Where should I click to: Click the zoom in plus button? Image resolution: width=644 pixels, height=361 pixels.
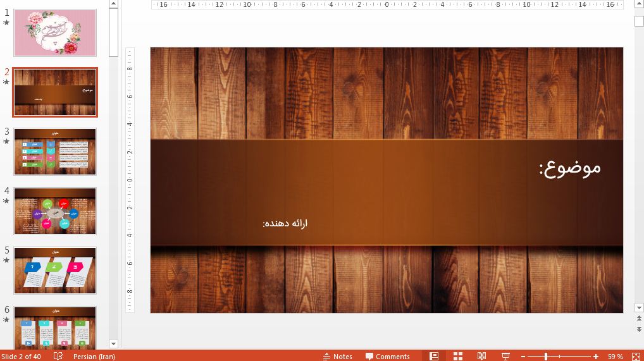[x=596, y=357]
